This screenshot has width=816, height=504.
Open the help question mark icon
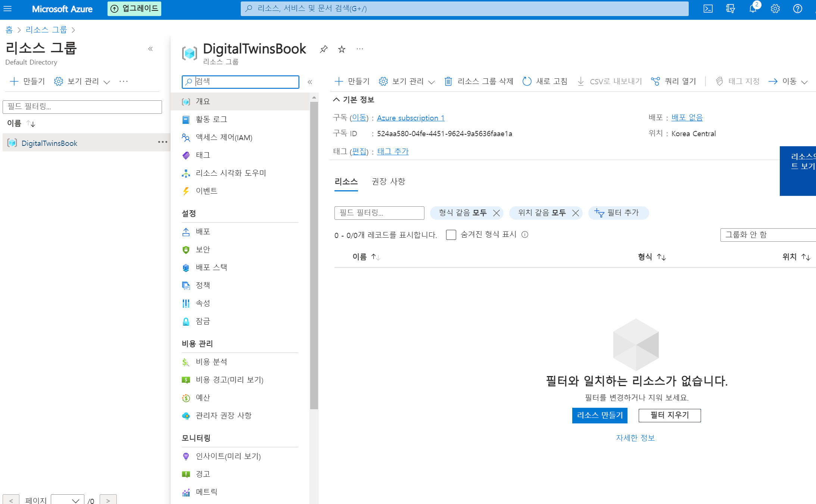797,9
